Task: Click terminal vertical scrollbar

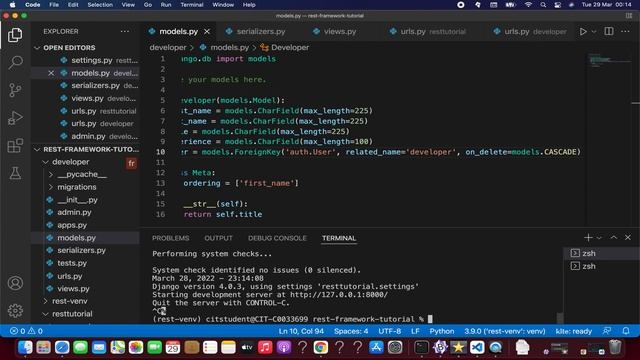Action: [560, 317]
